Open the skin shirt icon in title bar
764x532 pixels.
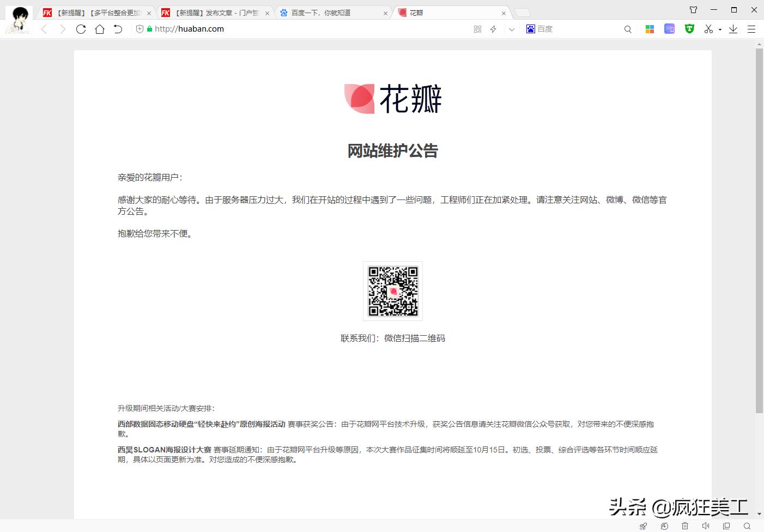point(693,10)
